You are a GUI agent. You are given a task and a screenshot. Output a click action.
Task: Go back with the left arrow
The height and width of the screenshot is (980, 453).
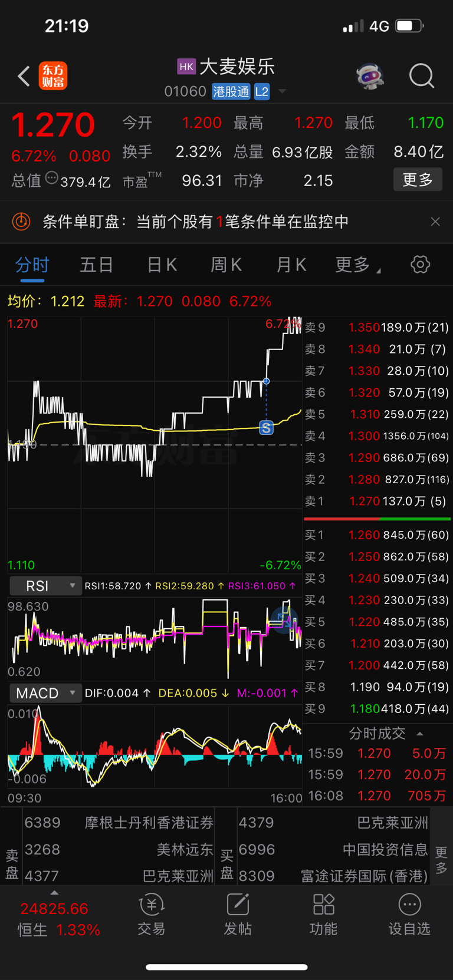pyautogui.click(x=24, y=76)
